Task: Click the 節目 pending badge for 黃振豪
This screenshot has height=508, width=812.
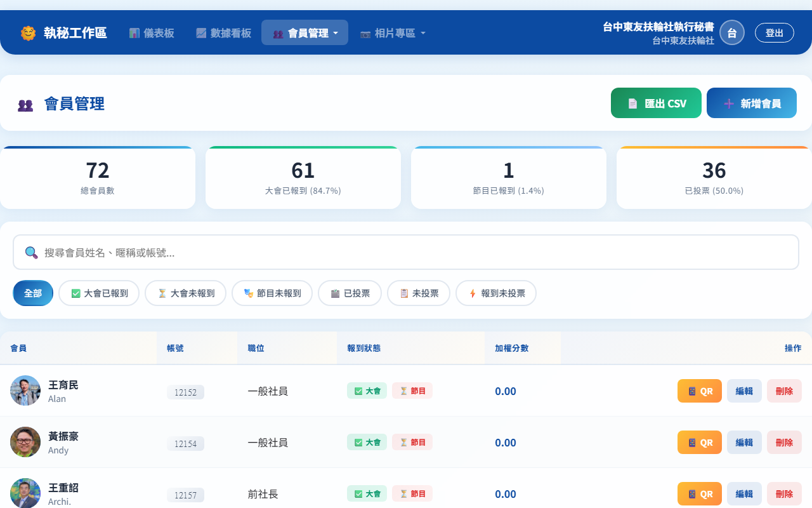Action: pos(412,443)
